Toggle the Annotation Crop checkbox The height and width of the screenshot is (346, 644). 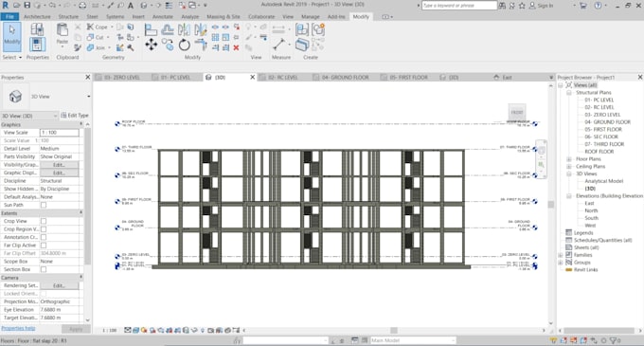(44, 237)
